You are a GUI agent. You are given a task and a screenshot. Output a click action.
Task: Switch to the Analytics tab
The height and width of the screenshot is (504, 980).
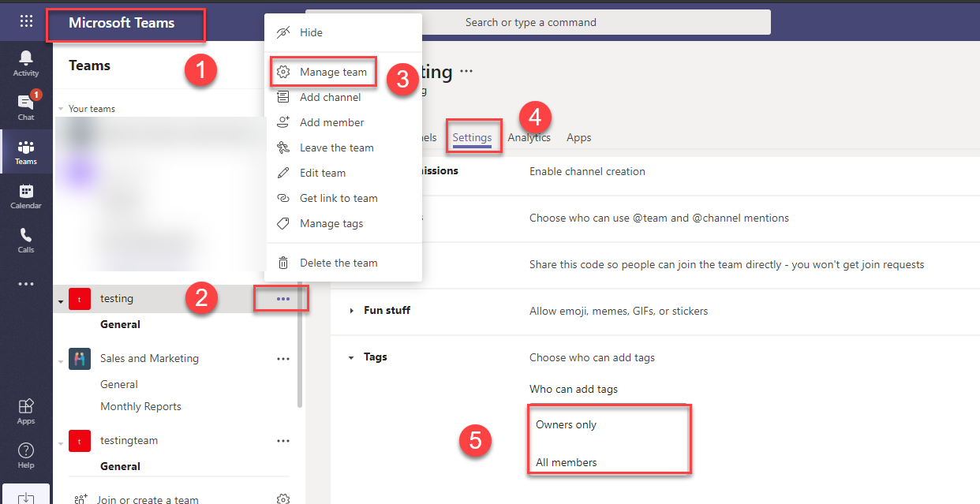point(529,137)
